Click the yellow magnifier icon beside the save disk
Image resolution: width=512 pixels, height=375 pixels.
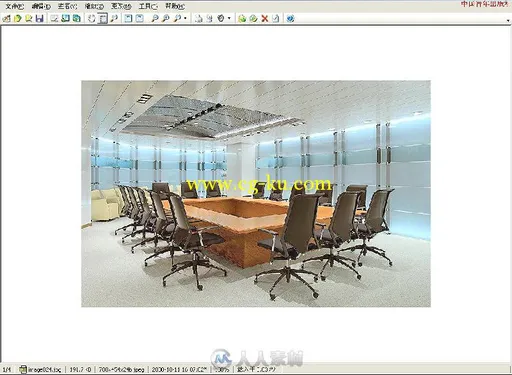[28, 19]
